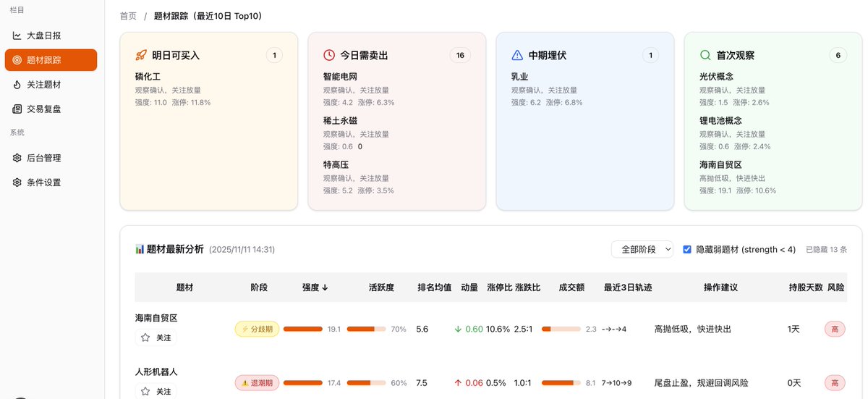Click the 今日需卖出 count badge 16
Screen dimensions: 868x399
[460, 55]
